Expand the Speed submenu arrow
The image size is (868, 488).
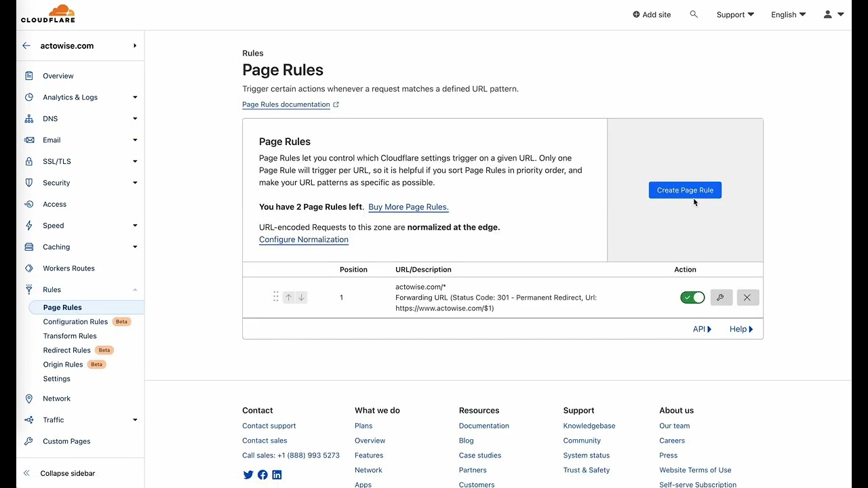coord(135,225)
